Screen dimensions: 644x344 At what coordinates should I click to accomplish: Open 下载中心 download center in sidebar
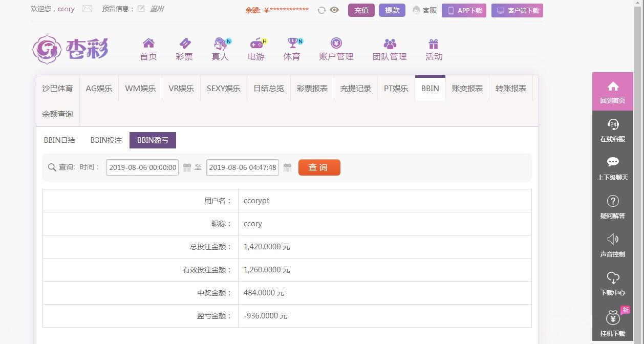point(613,284)
